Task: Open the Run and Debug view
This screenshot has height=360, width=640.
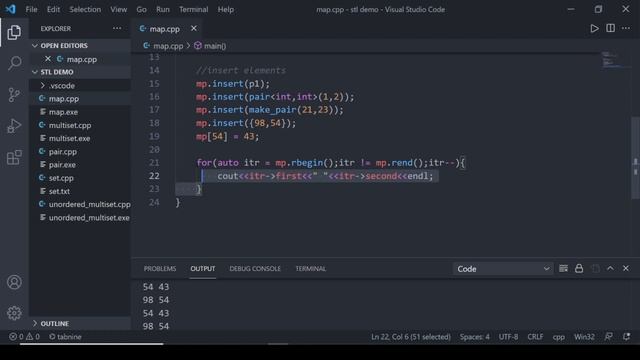Action: click(x=14, y=126)
